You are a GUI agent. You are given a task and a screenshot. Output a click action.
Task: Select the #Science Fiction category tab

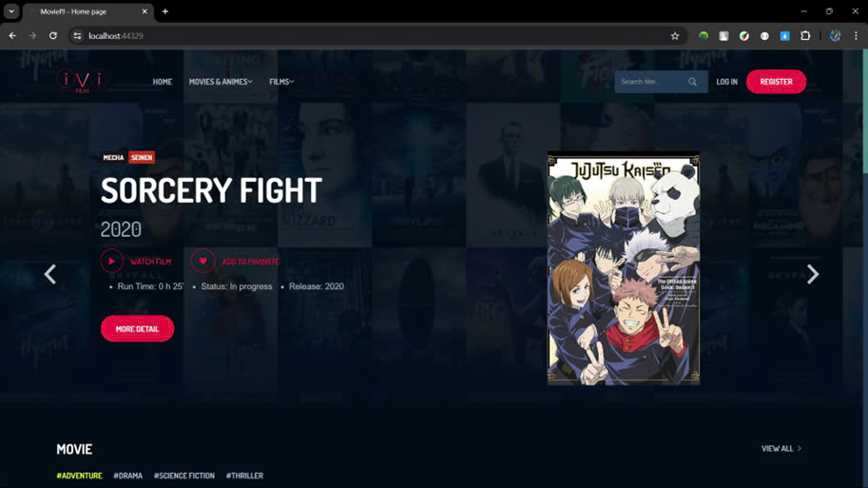183,476
